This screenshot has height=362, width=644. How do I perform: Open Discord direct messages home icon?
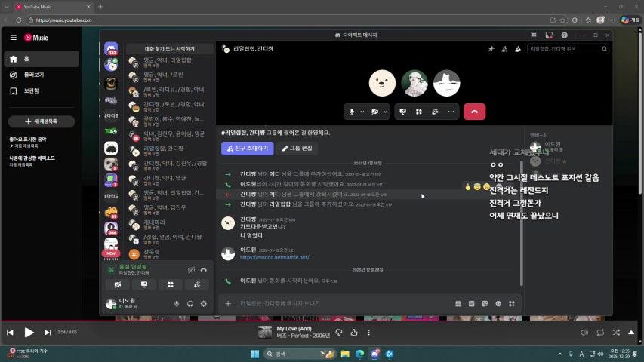(x=111, y=49)
